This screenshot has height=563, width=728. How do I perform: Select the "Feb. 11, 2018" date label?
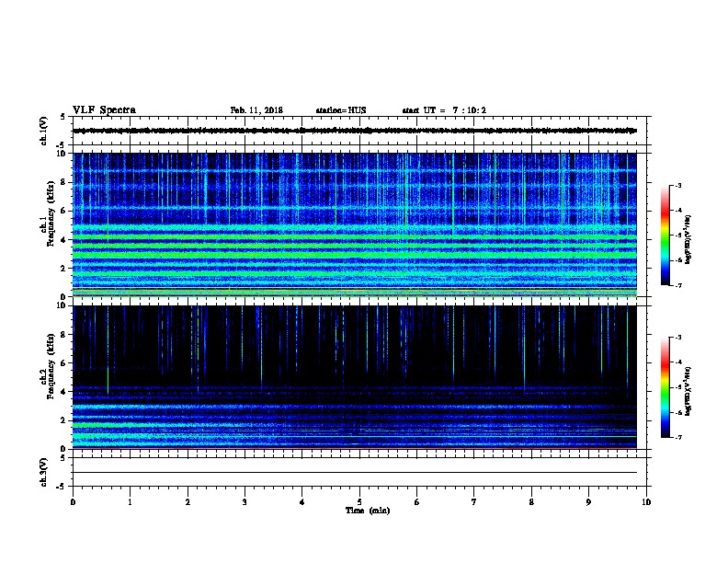pos(256,110)
